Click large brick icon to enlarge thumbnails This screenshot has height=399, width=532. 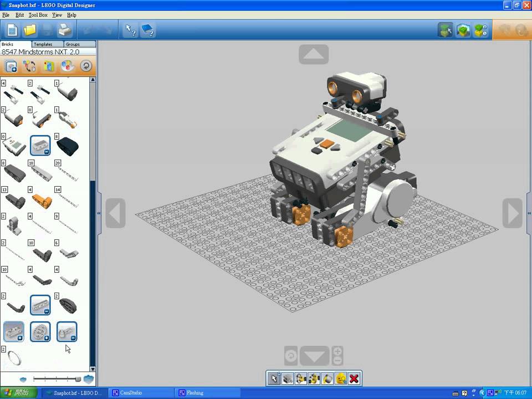89,379
